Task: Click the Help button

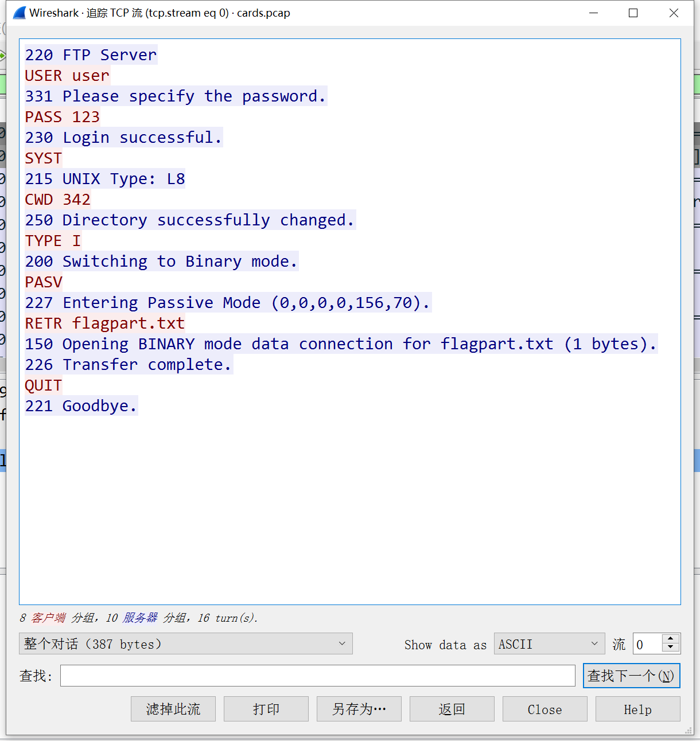Action: [638, 709]
